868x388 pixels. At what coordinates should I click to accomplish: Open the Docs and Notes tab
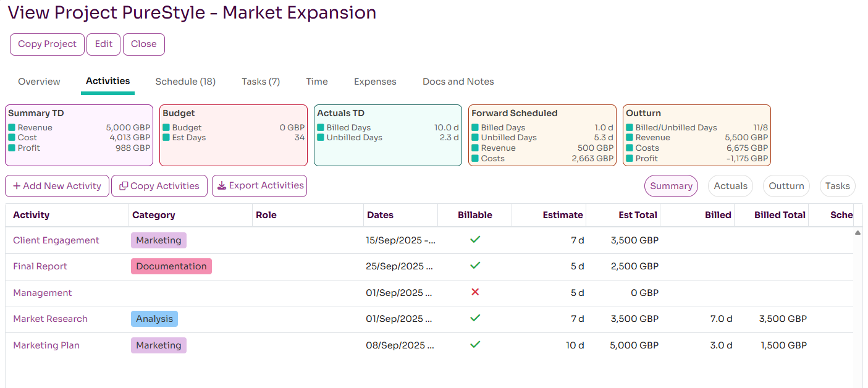coord(458,82)
